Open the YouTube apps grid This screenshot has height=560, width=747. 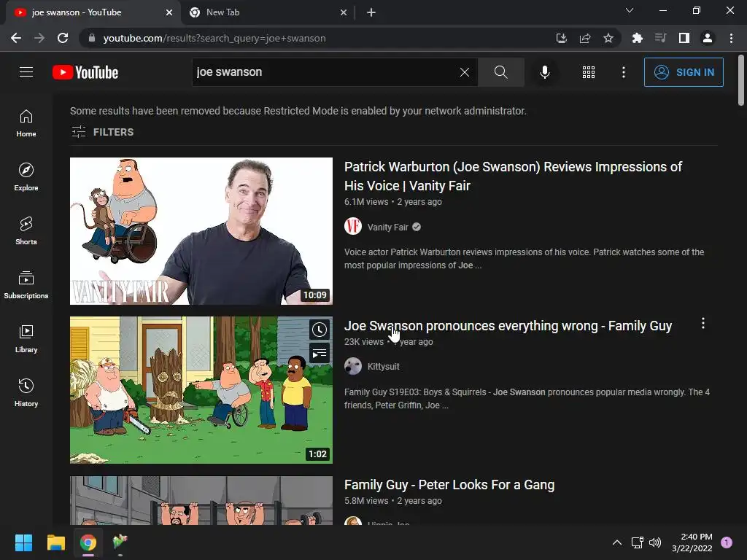589,72
